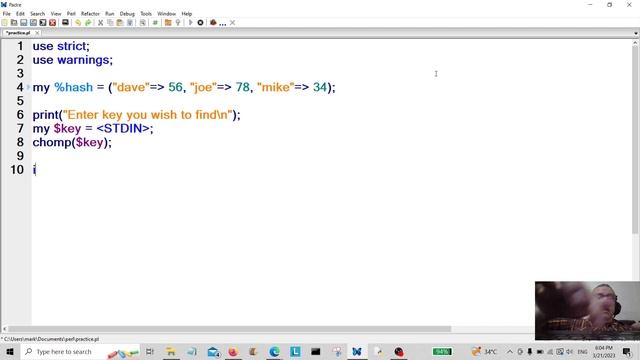The image size is (640, 360).
Task: Click the horizontal editor scrollbar
Action: [x=230, y=329]
